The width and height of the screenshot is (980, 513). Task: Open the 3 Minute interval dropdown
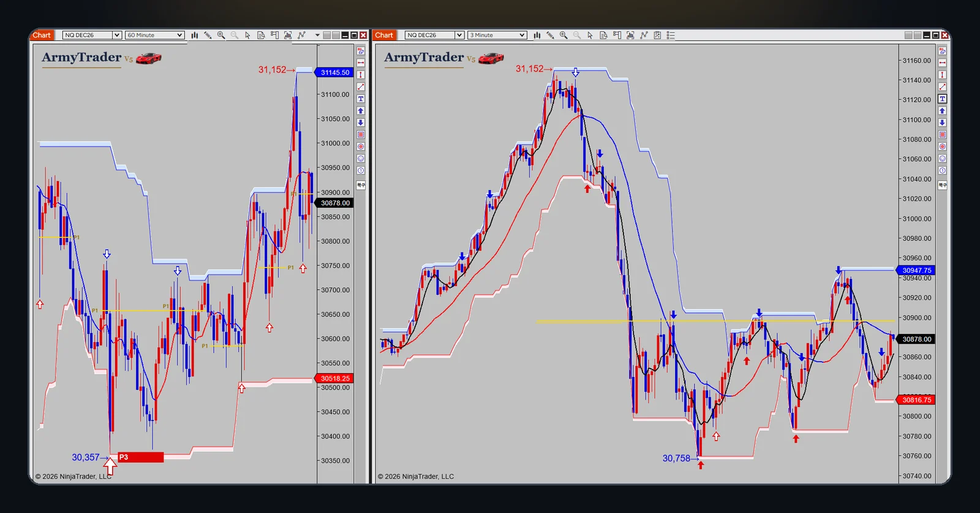point(497,35)
